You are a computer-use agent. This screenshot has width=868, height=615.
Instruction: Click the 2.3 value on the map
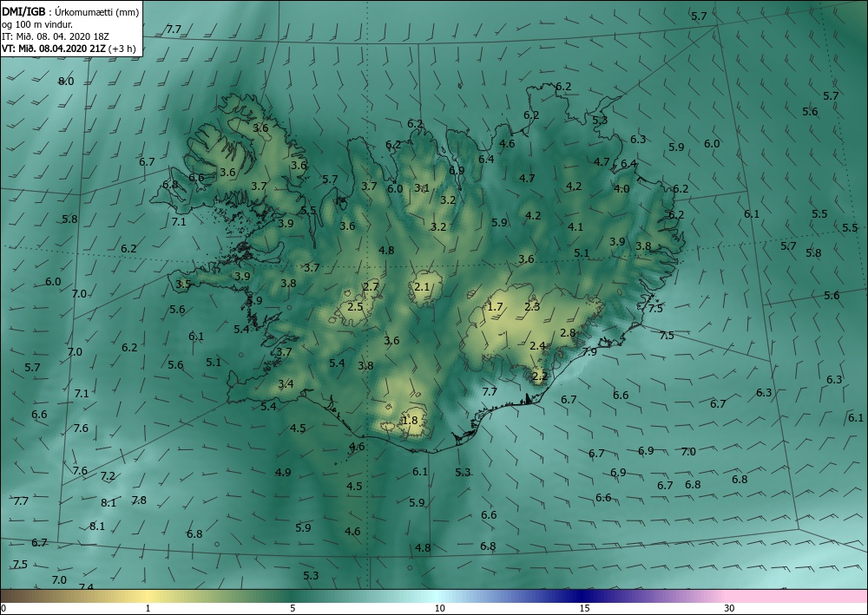click(x=532, y=306)
